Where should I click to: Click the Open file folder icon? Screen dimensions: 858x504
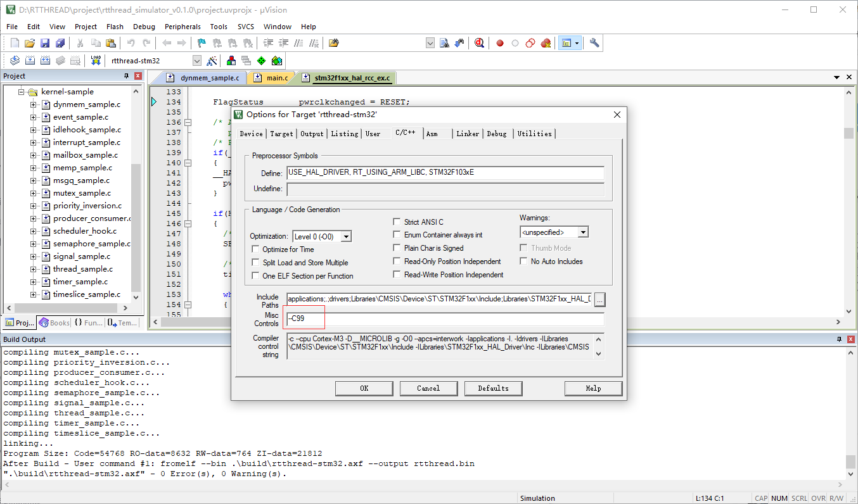click(29, 43)
